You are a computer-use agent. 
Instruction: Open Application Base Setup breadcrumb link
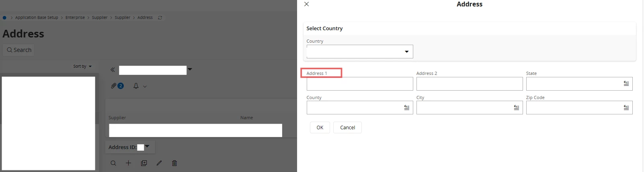[37, 18]
